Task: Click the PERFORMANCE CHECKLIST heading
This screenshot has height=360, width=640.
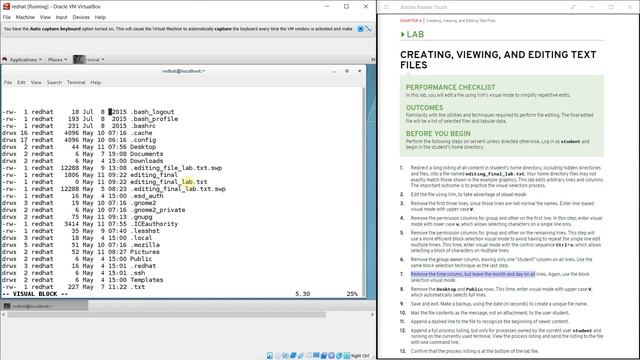Action: [x=450, y=87]
